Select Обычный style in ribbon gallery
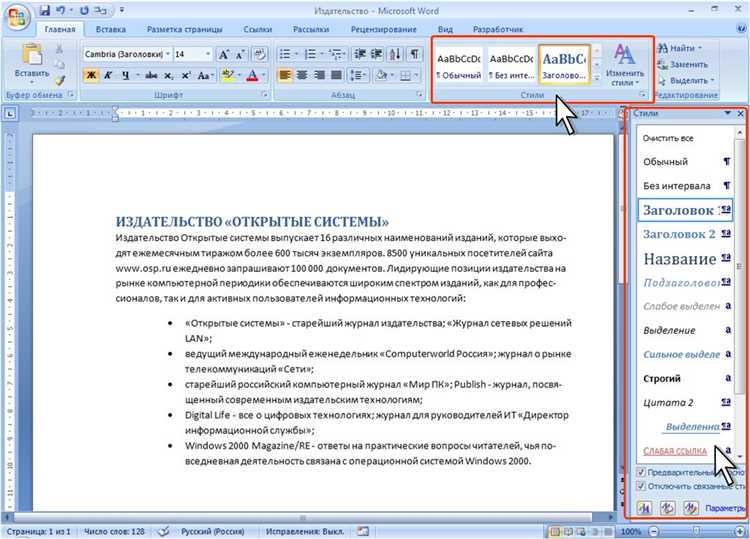 click(459, 65)
